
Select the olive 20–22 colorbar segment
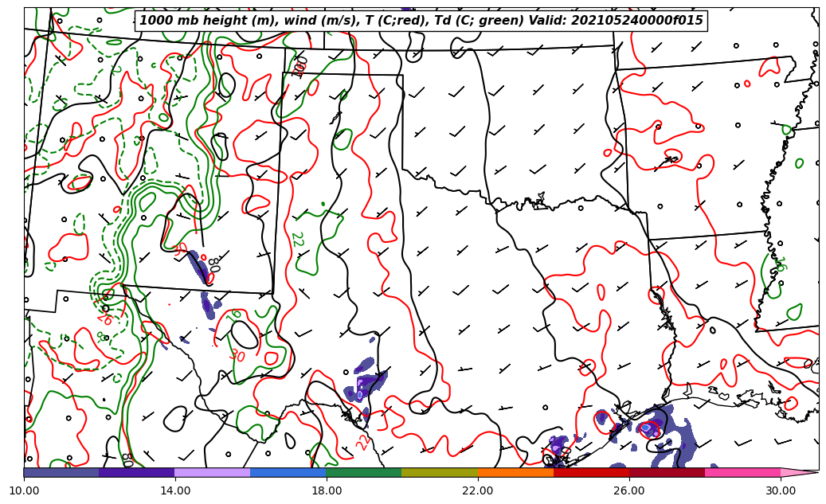coord(440,472)
